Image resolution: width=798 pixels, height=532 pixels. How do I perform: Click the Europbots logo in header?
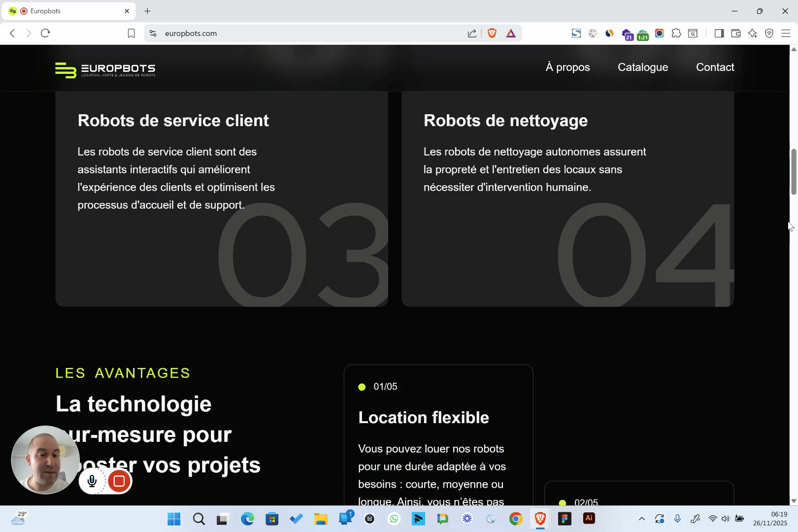pos(105,70)
